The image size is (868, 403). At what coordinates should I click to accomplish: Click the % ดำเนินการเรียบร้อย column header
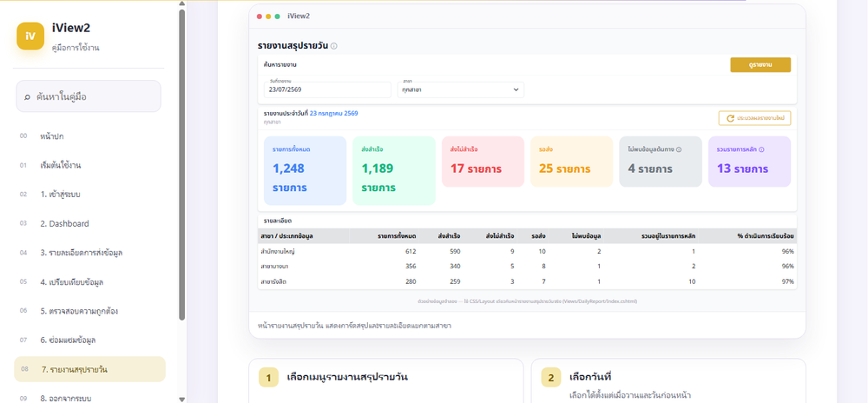coord(766,236)
